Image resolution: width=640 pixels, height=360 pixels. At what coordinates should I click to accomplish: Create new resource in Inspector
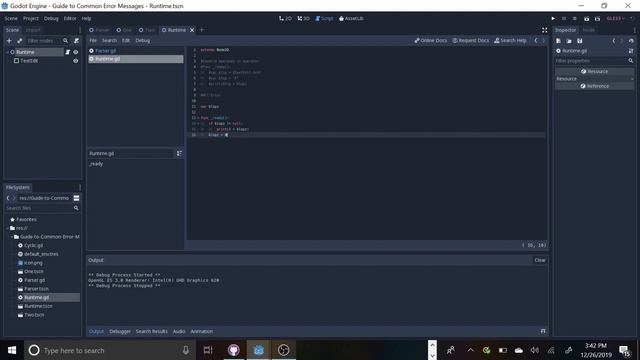coord(558,41)
